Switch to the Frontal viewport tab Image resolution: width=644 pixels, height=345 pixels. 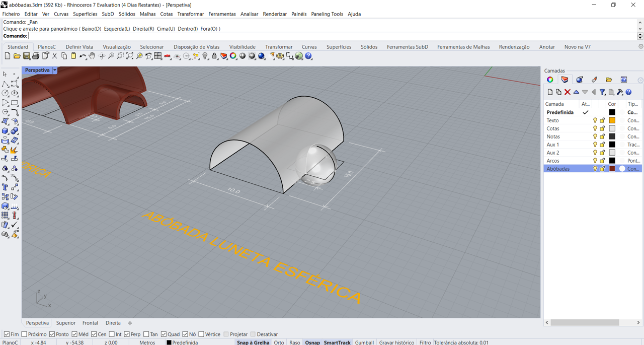tap(90, 323)
